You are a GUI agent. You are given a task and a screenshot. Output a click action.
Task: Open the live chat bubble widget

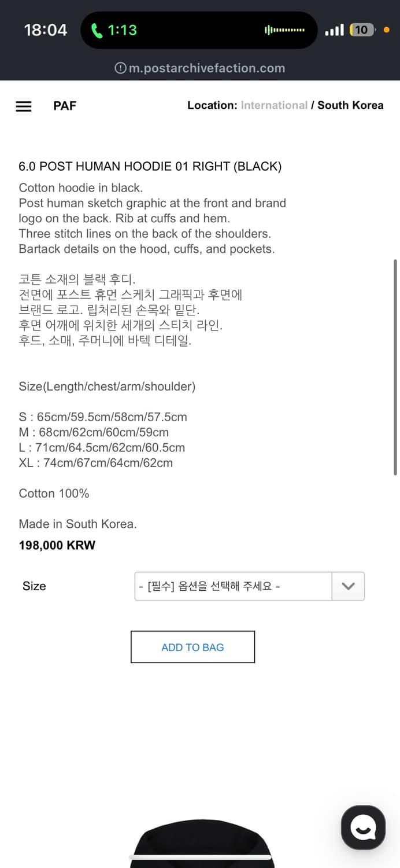point(363,826)
